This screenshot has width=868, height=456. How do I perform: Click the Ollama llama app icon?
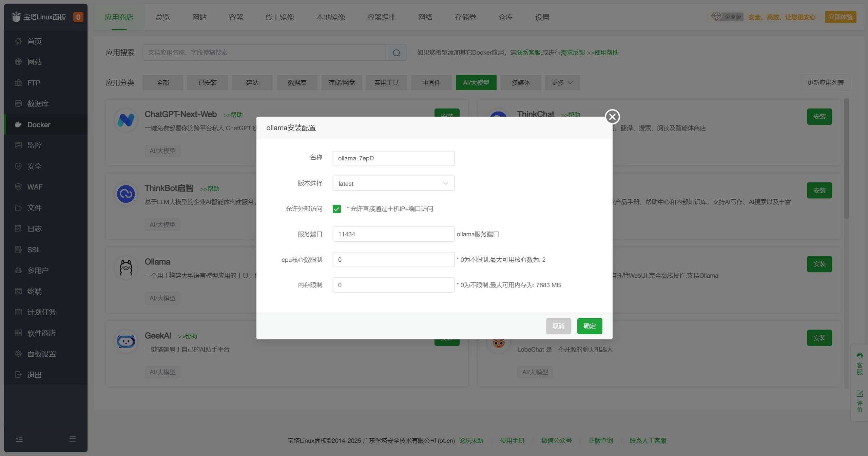pyautogui.click(x=126, y=268)
